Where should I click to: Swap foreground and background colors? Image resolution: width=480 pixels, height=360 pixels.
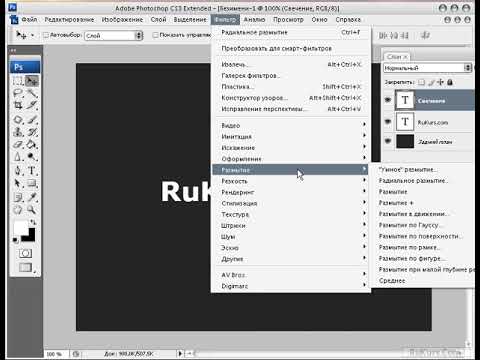tap(33, 222)
